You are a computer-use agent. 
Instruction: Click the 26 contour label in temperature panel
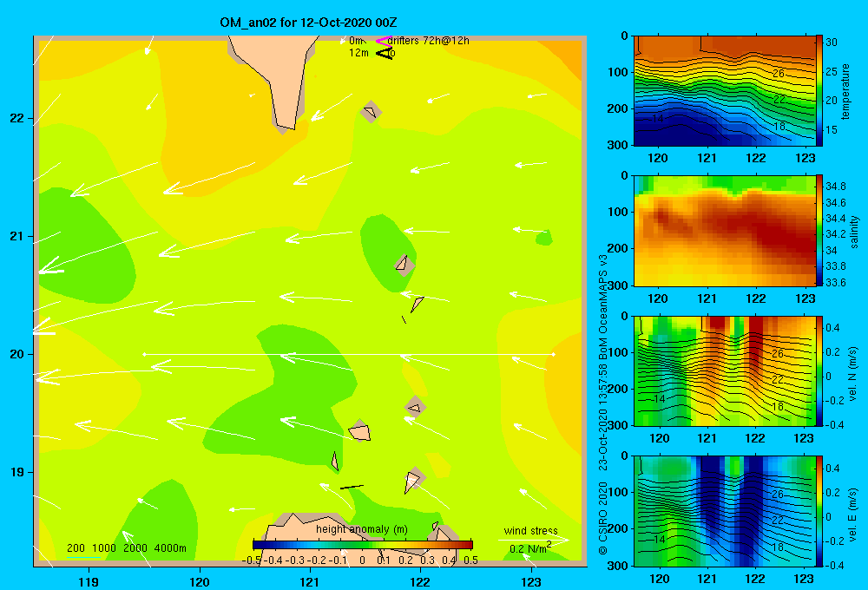[x=778, y=73]
